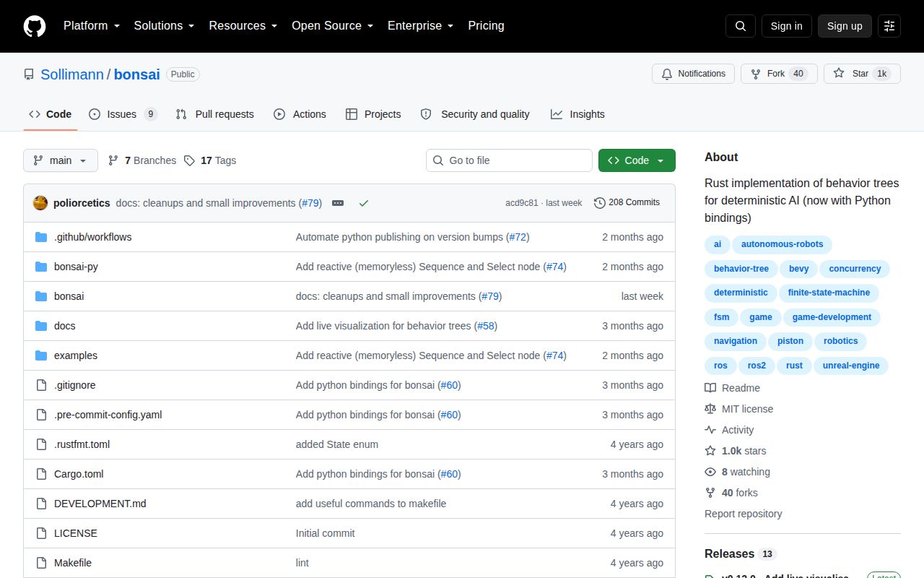This screenshot has height=578, width=924.
Task: Expand the commit message ellipsis button
Action: pyautogui.click(x=338, y=203)
